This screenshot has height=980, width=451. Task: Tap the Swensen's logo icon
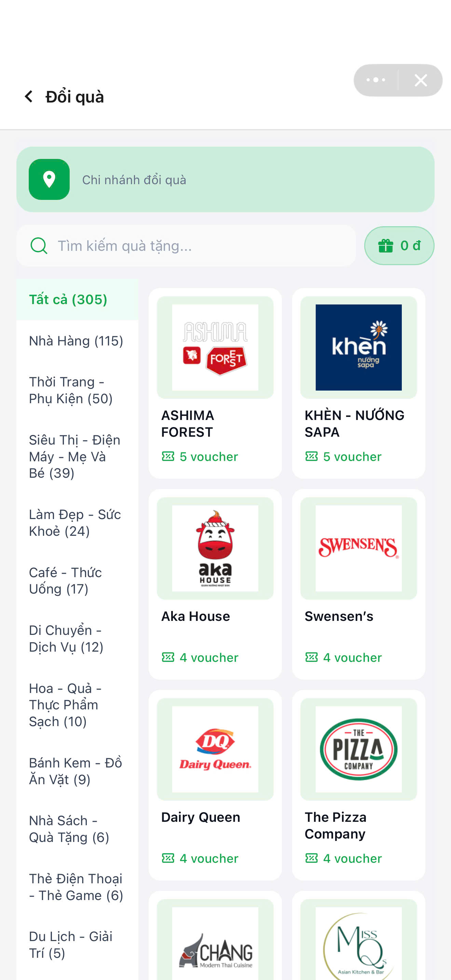359,548
